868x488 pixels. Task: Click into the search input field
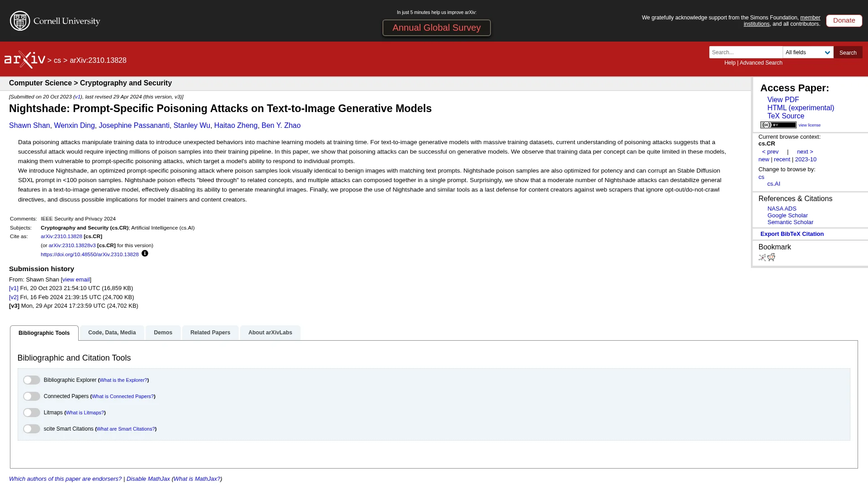(745, 52)
